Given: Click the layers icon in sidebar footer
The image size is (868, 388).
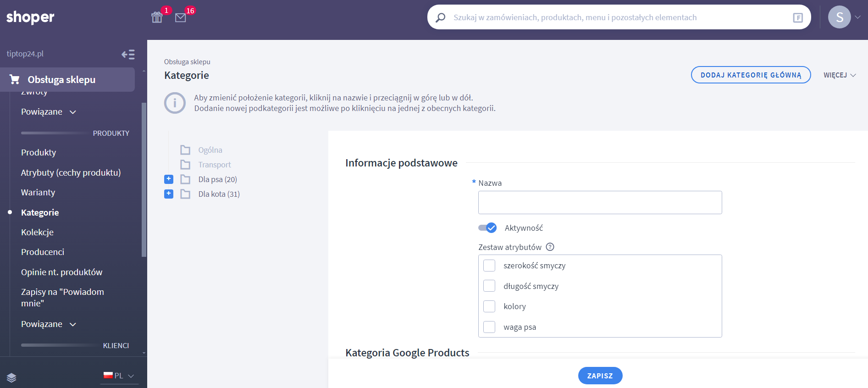Looking at the screenshot, I should (x=12, y=377).
